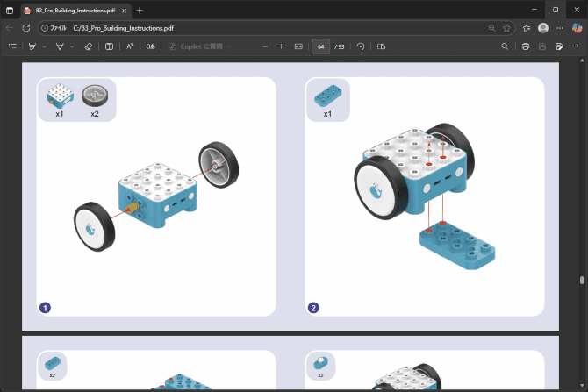
Task: Expand the highlight color dropdown arrow
Action: [44, 46]
